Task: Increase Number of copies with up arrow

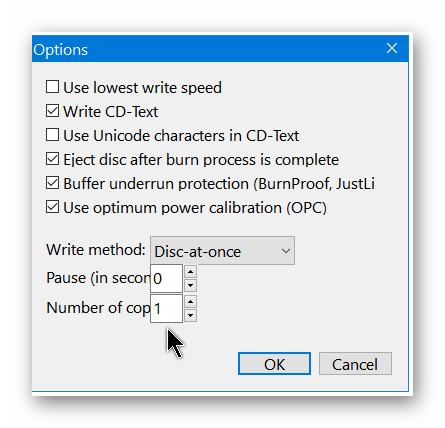Action: tap(190, 302)
